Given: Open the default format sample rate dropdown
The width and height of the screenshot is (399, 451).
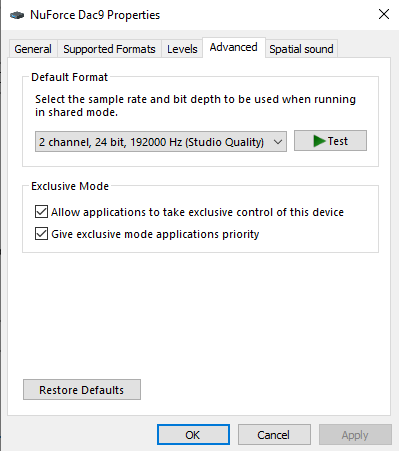Looking at the screenshot, I should (x=161, y=142).
